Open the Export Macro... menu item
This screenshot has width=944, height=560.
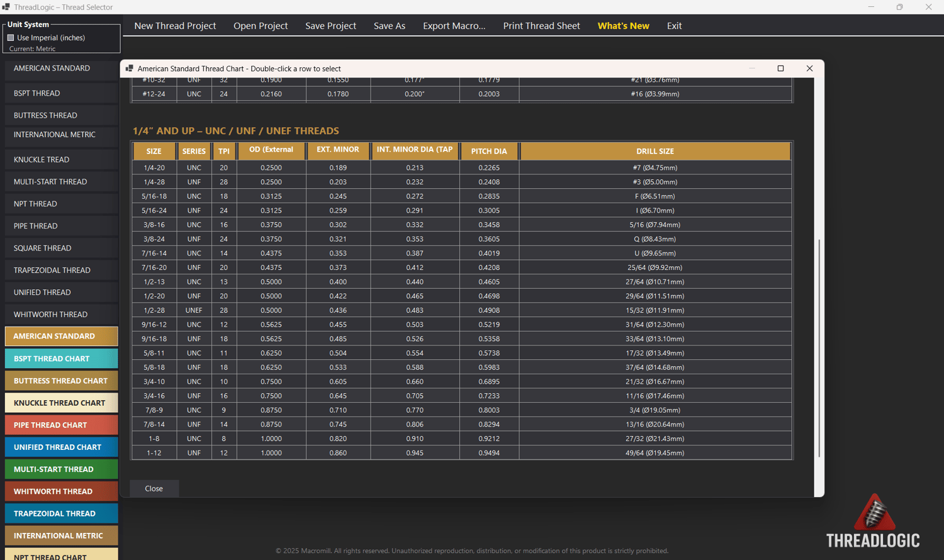(x=454, y=26)
